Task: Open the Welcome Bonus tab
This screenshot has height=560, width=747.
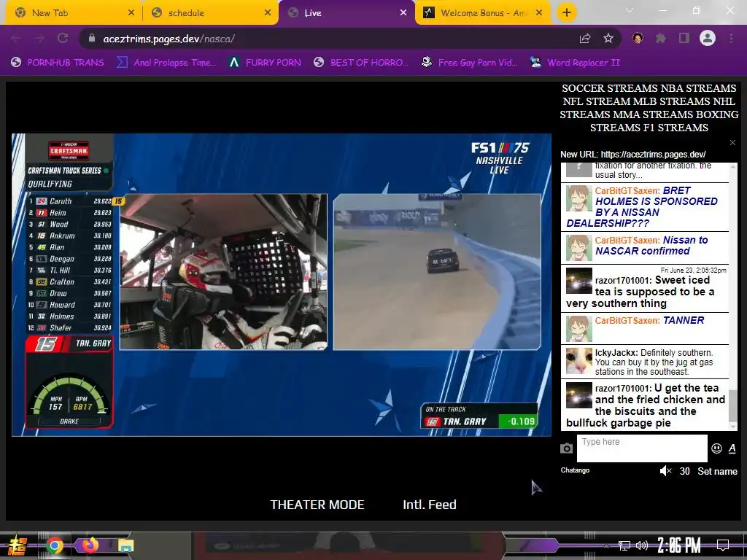Action: pyautogui.click(x=483, y=13)
